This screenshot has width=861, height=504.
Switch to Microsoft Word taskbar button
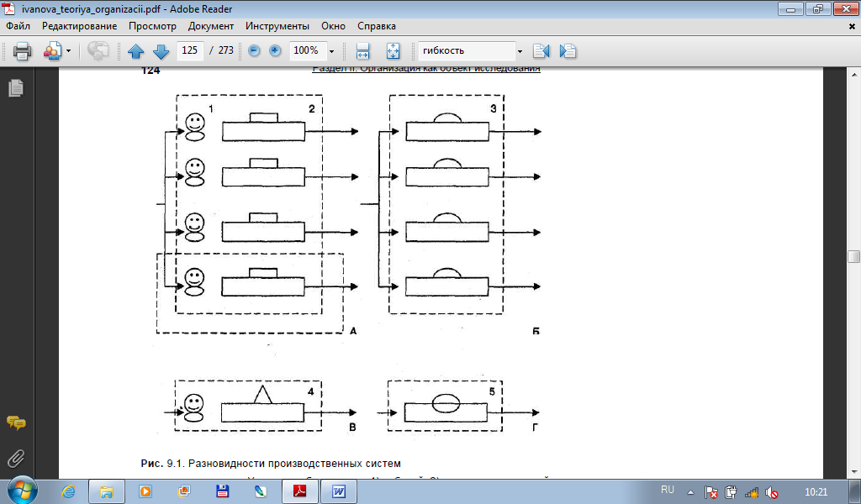click(x=339, y=491)
